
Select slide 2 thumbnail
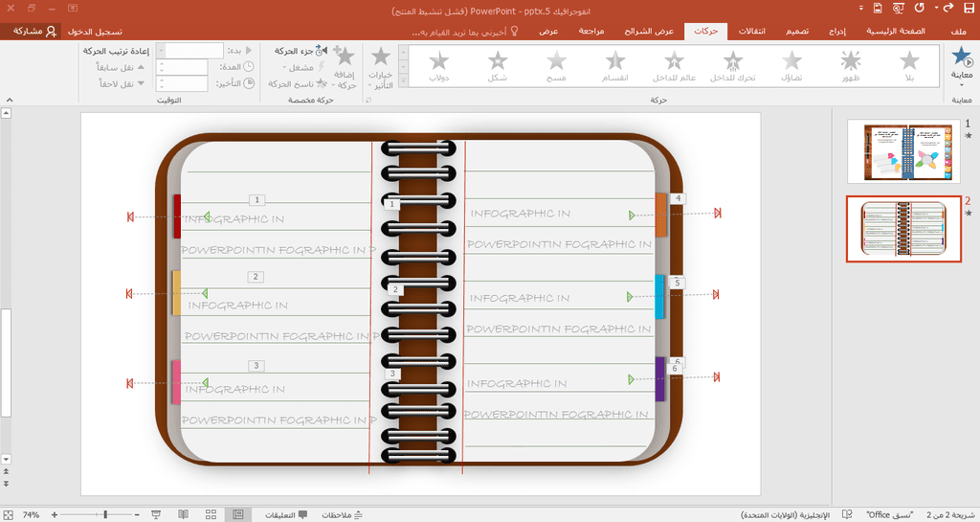903,229
